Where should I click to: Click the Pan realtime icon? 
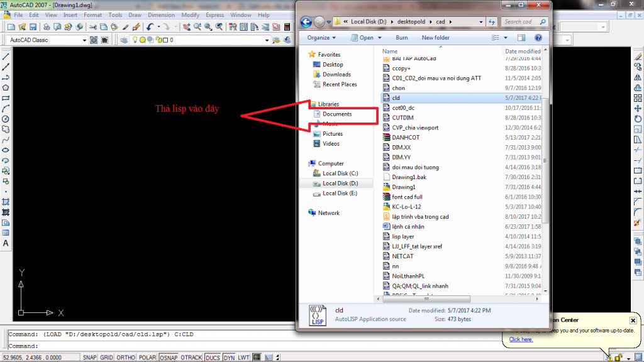(x=187, y=27)
